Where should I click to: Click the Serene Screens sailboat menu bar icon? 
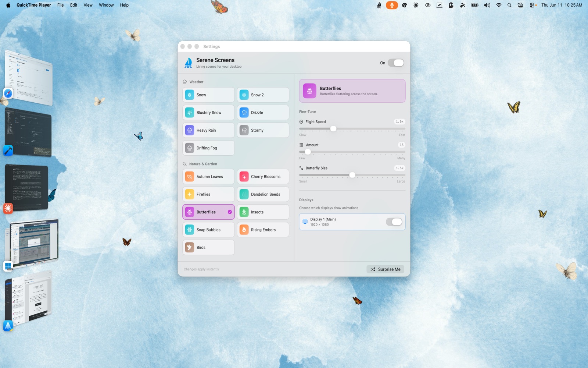click(x=379, y=5)
